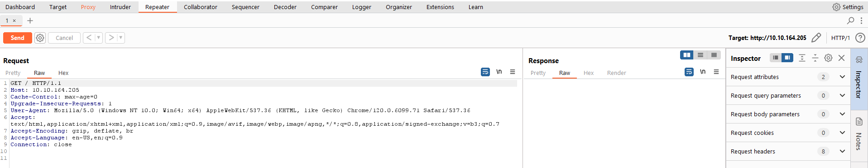Collapse all Inspector sections
This screenshot has height=168, width=868.
(815, 58)
